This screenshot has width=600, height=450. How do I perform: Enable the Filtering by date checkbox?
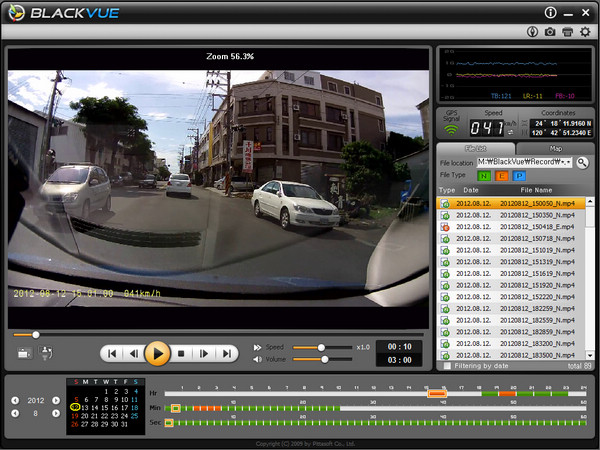pos(447,367)
